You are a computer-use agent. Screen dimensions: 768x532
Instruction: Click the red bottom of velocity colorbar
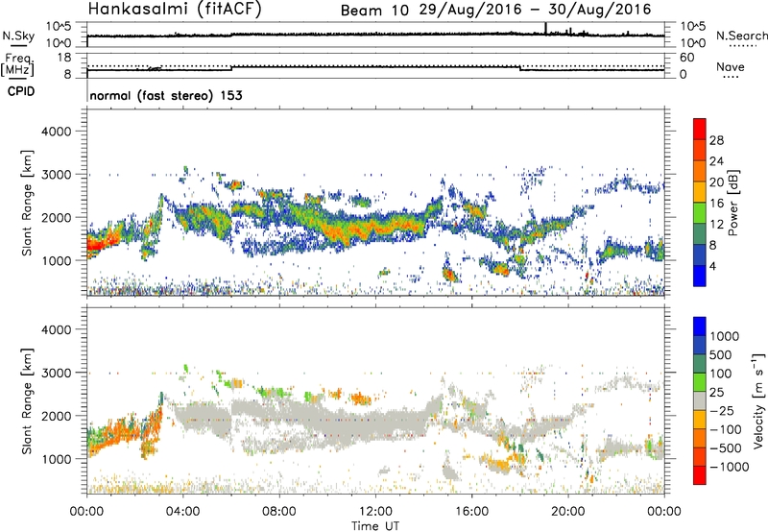click(x=700, y=475)
